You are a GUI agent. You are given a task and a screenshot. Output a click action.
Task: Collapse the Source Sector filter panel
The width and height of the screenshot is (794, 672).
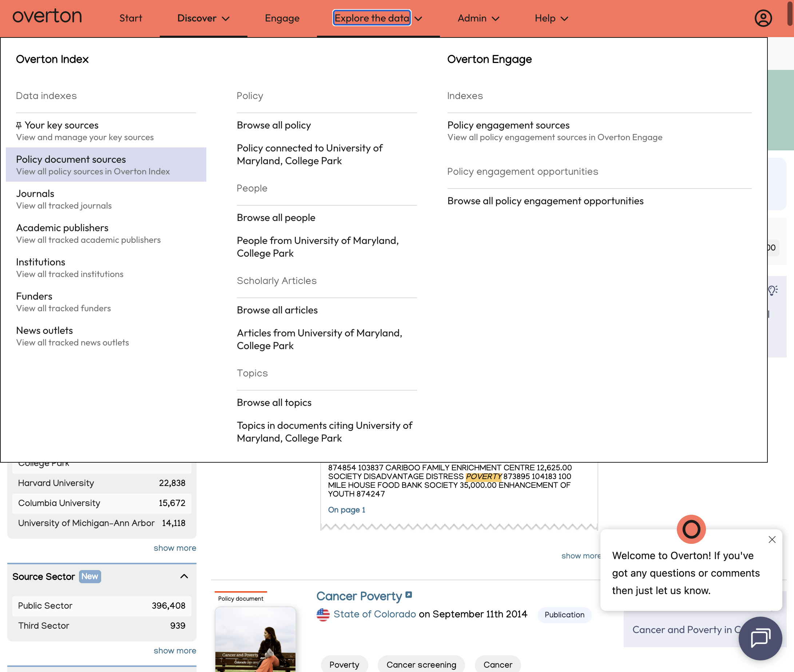[184, 576]
